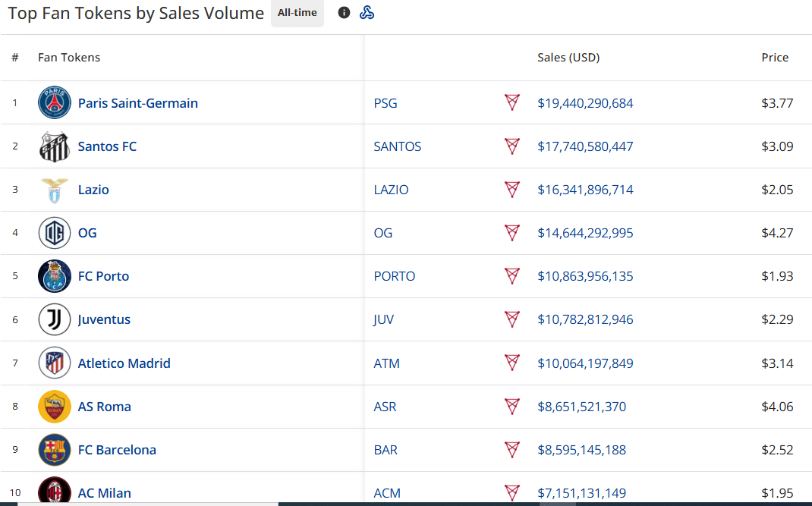Open the FC Barcelona token link
812x506 pixels.
click(117, 450)
